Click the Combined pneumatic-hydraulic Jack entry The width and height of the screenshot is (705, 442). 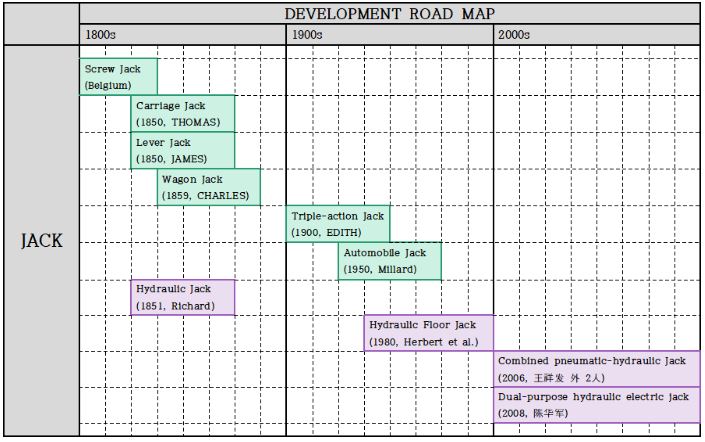click(597, 369)
